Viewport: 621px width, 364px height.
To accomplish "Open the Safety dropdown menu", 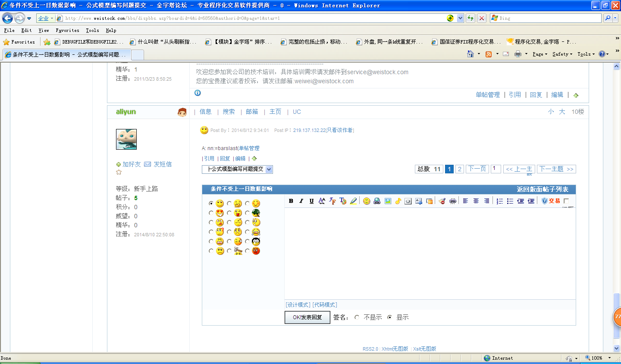I will (x=562, y=54).
